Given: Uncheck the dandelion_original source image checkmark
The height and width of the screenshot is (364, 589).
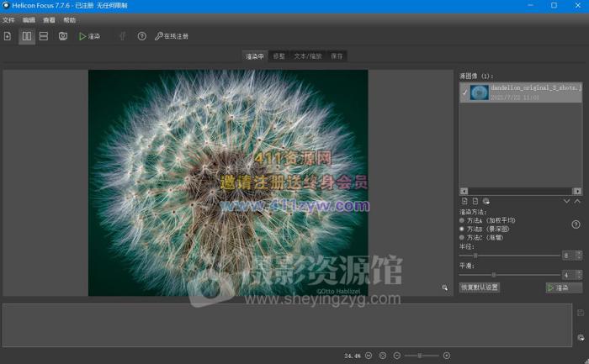Looking at the screenshot, I should [x=465, y=92].
